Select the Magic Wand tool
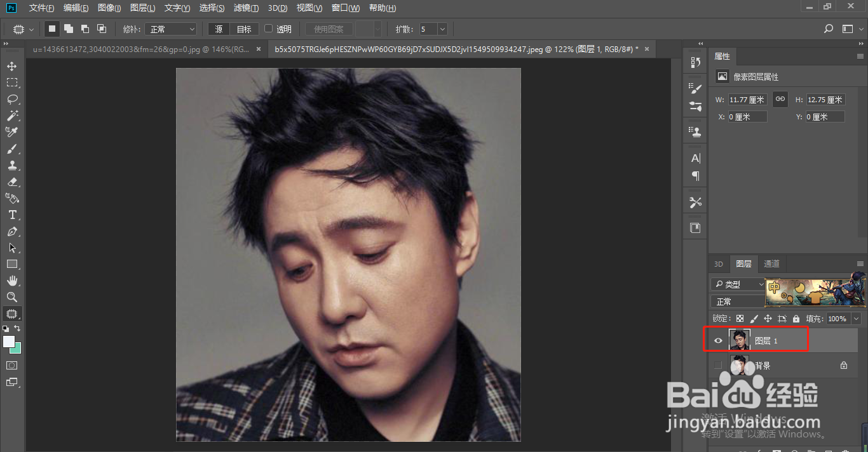The image size is (868, 452). (12, 116)
